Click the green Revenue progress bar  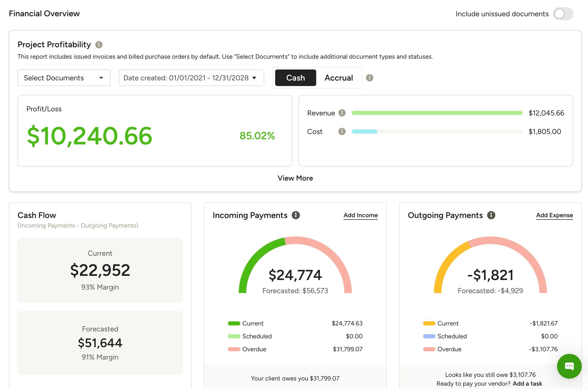click(x=437, y=113)
